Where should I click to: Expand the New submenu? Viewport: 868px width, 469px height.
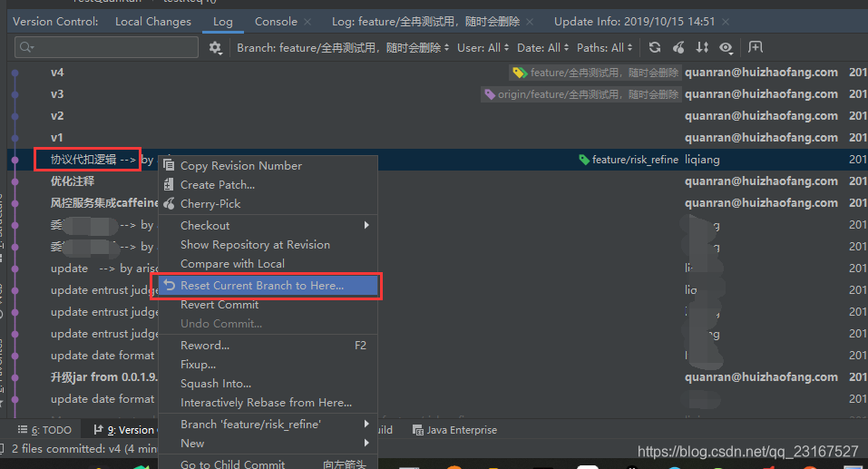[268, 443]
